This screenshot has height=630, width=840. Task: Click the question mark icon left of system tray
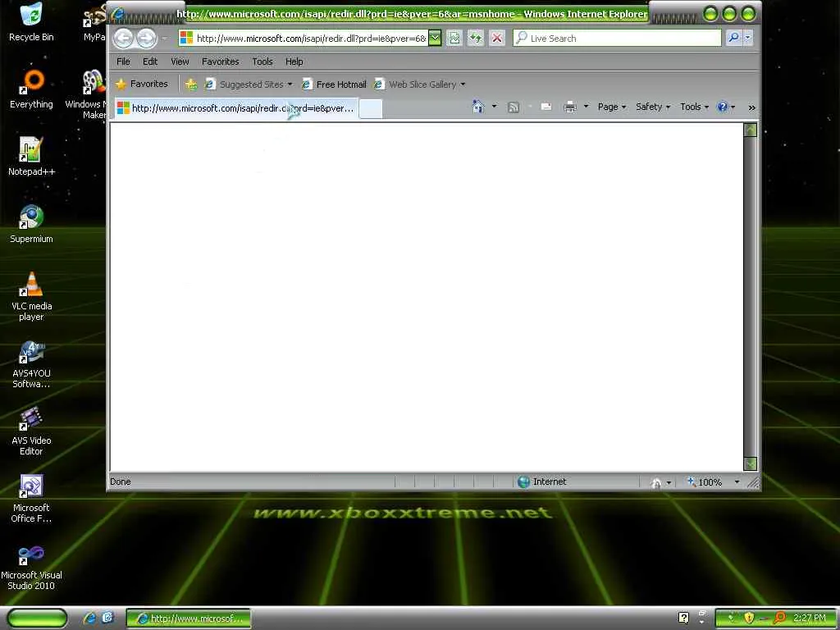[x=683, y=618]
